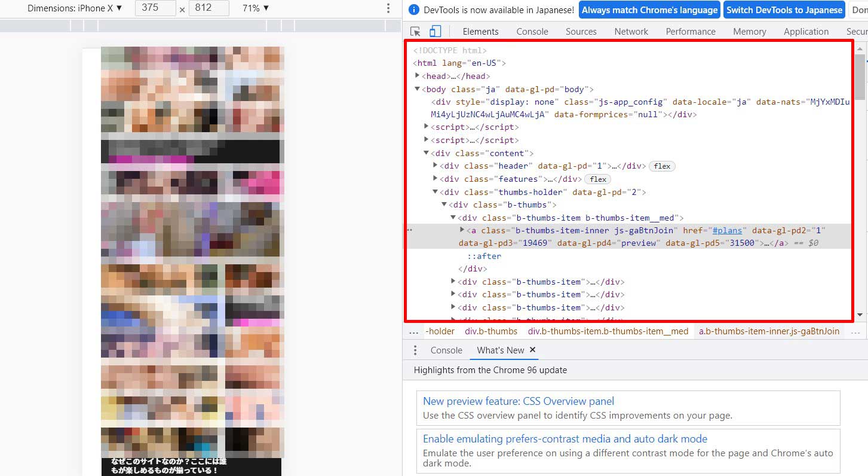Click the info icon in language banner
The height and width of the screenshot is (476, 868).
(x=414, y=10)
